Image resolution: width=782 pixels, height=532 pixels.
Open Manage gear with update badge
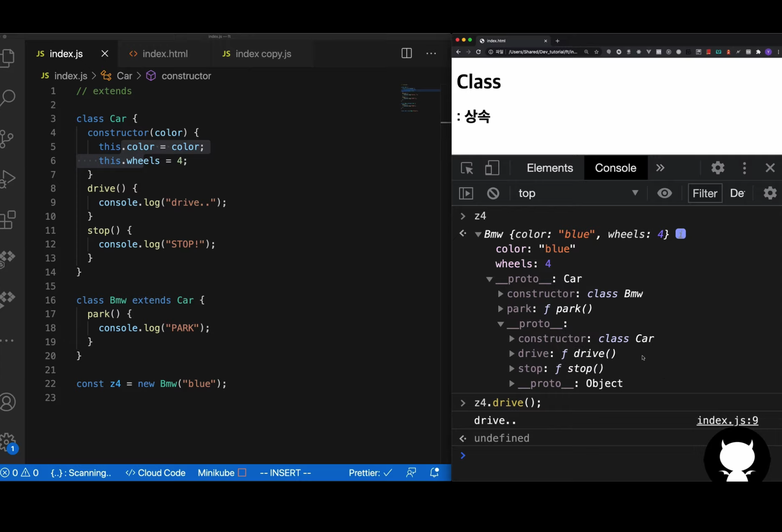[8, 443]
